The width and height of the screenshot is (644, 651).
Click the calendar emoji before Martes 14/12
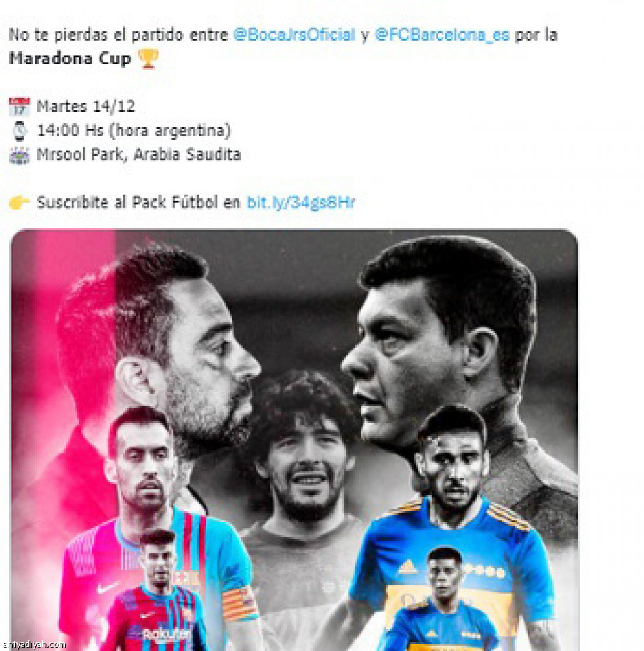tap(20, 107)
